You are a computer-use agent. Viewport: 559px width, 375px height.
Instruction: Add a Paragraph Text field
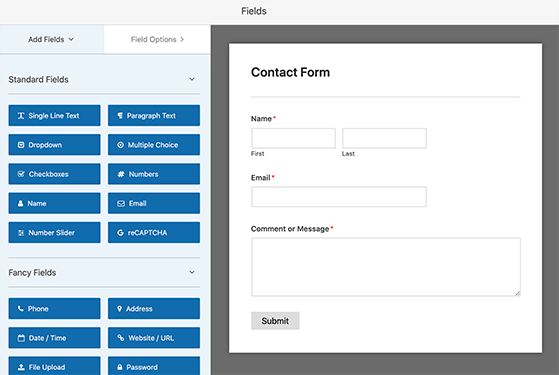(x=154, y=115)
